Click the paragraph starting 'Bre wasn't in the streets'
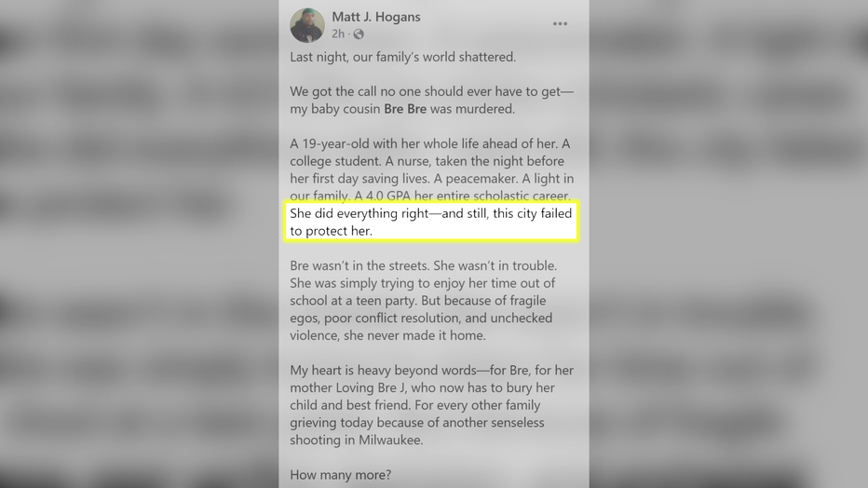This screenshot has width=868, height=488. click(x=424, y=301)
